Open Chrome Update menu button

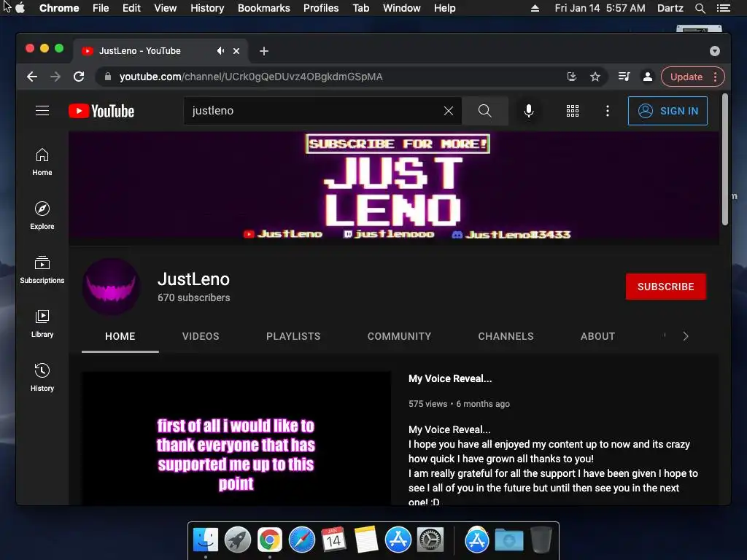point(693,77)
